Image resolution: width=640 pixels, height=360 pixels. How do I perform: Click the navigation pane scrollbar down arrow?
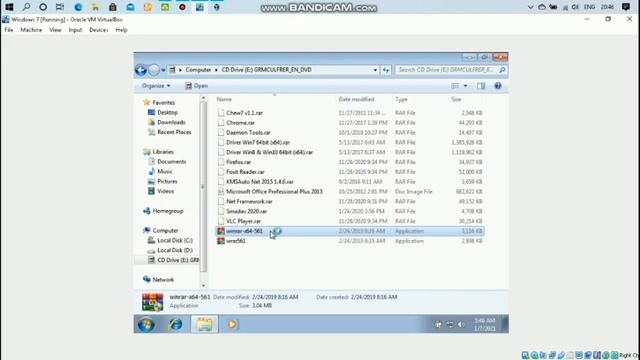point(203,286)
